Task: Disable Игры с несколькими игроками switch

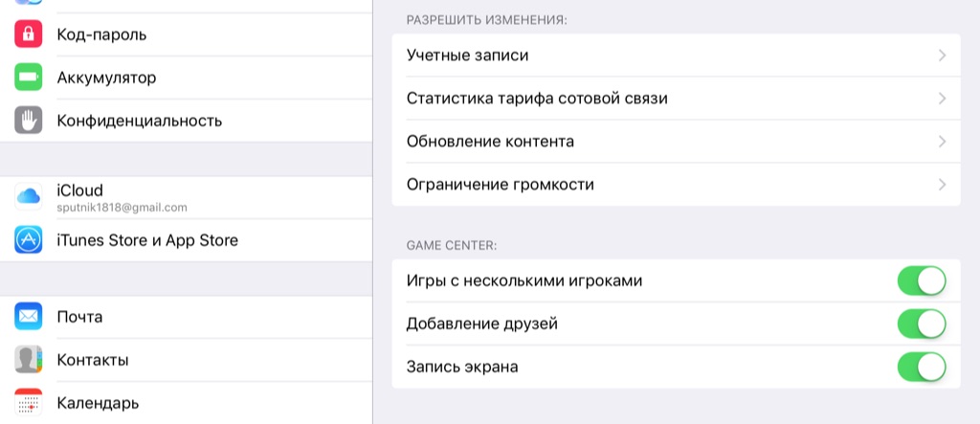Action: pos(921,281)
